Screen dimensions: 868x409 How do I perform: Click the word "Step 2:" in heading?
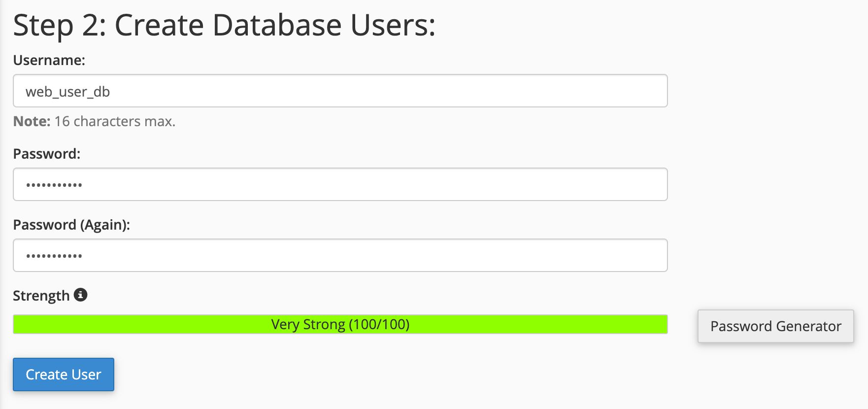60,25
